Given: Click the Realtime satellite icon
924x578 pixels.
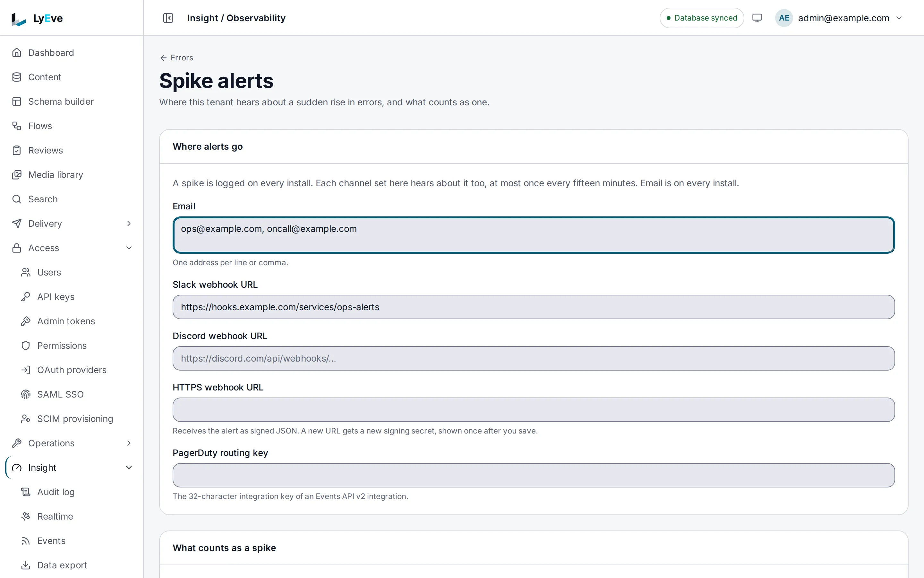Looking at the screenshot, I should tap(26, 516).
